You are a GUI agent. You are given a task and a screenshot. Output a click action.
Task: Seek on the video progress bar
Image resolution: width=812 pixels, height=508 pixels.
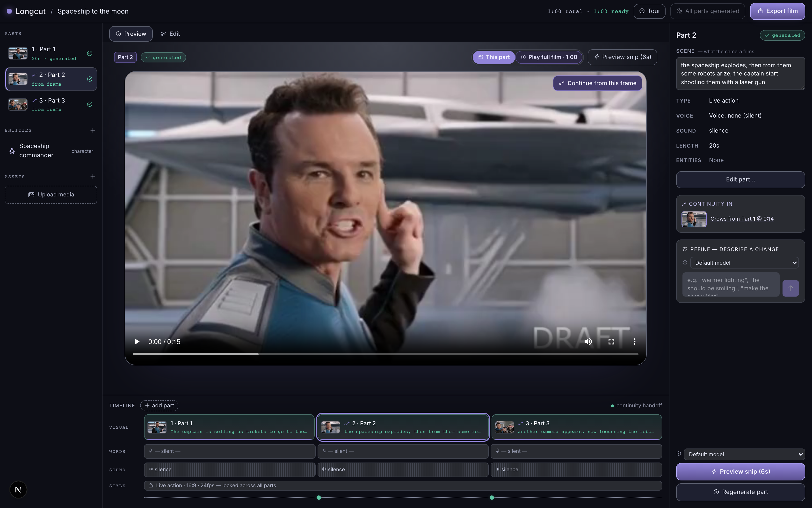pyautogui.click(x=385, y=354)
